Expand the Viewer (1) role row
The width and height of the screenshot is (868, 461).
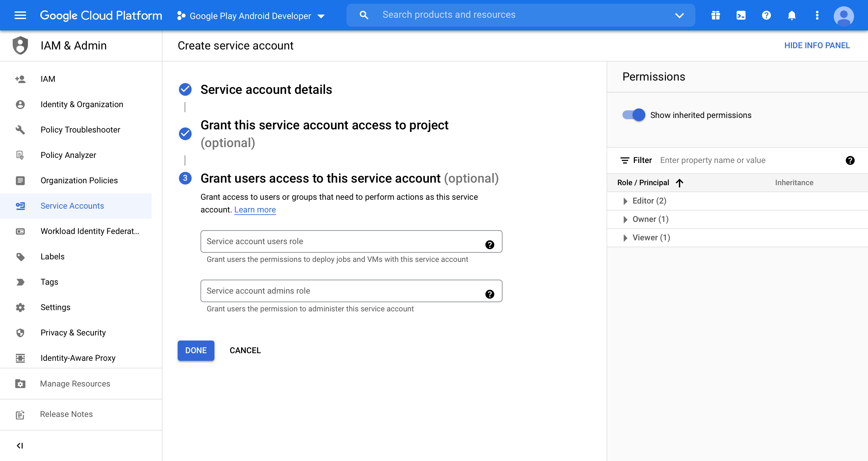coord(625,238)
